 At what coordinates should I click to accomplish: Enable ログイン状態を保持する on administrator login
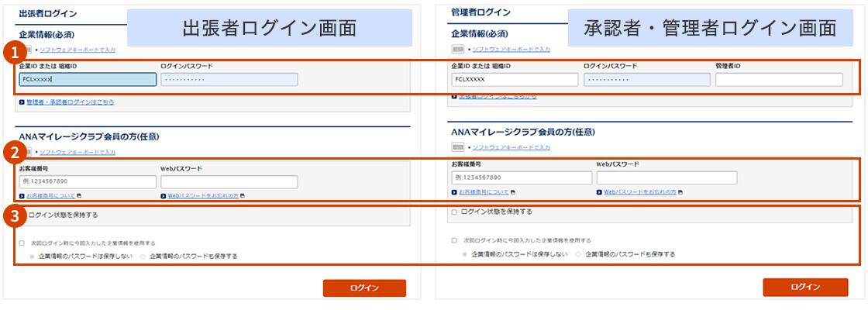[x=455, y=212]
